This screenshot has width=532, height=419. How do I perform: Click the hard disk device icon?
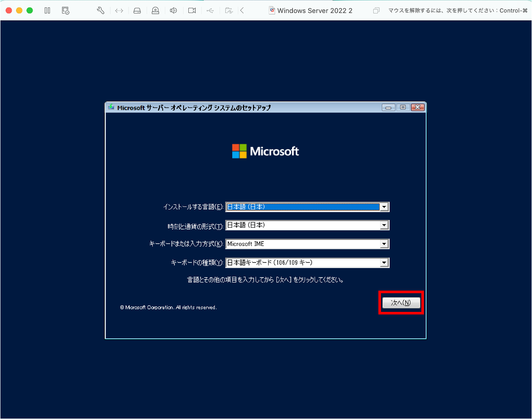click(x=137, y=10)
